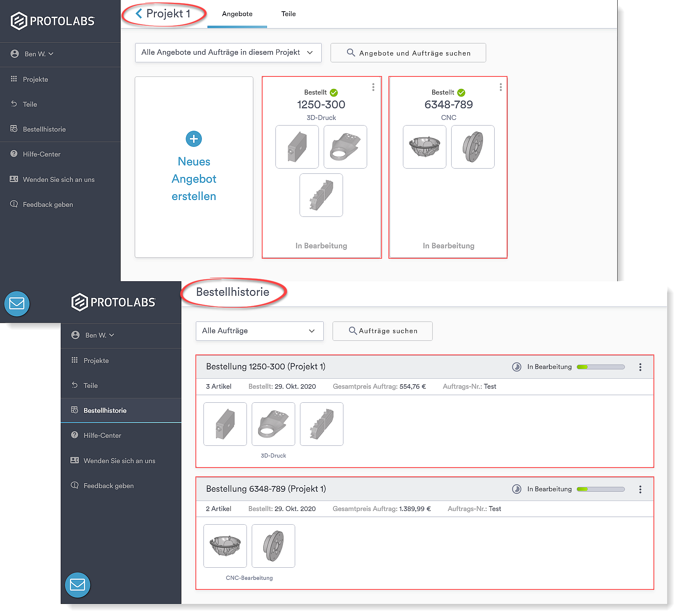Viewport: 682px width, 616px height.
Task: Click the mail chat button in top window
Action: click(17, 303)
